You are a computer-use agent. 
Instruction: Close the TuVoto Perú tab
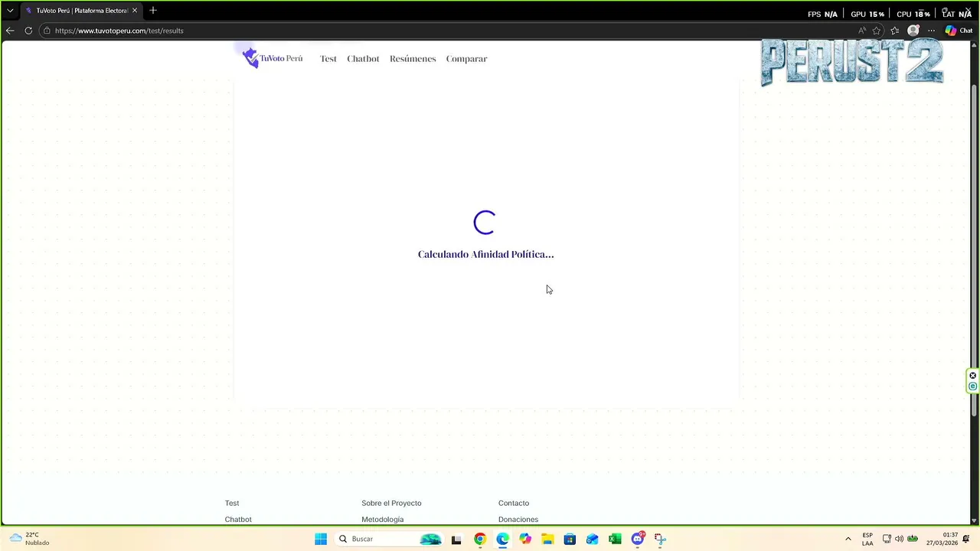click(x=134, y=11)
